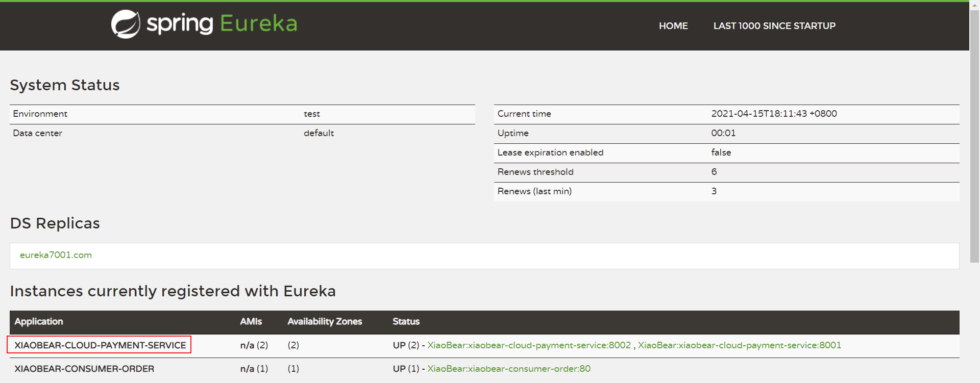Click the Application column header

pyautogui.click(x=39, y=322)
